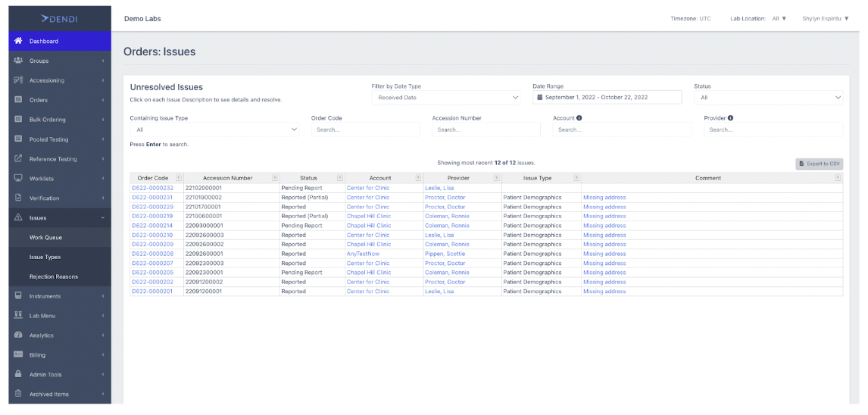Click the Demo Labs header title
Viewport: 868px width, 415px height.
(x=143, y=19)
